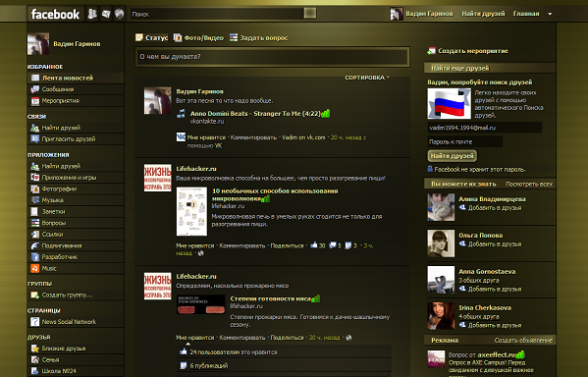588x377 pixels.
Task: Click Посмотреть всех link
Action: click(529, 185)
